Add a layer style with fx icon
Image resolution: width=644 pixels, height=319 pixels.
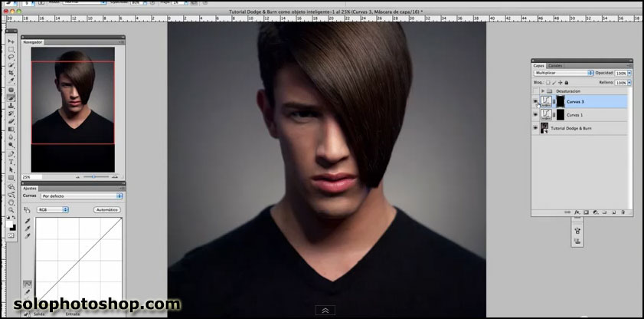(x=577, y=212)
